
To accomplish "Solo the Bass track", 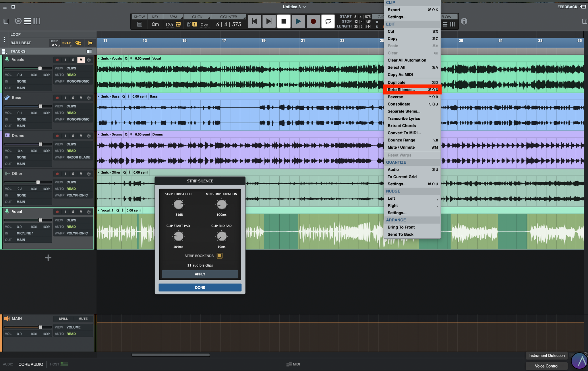I will [73, 98].
